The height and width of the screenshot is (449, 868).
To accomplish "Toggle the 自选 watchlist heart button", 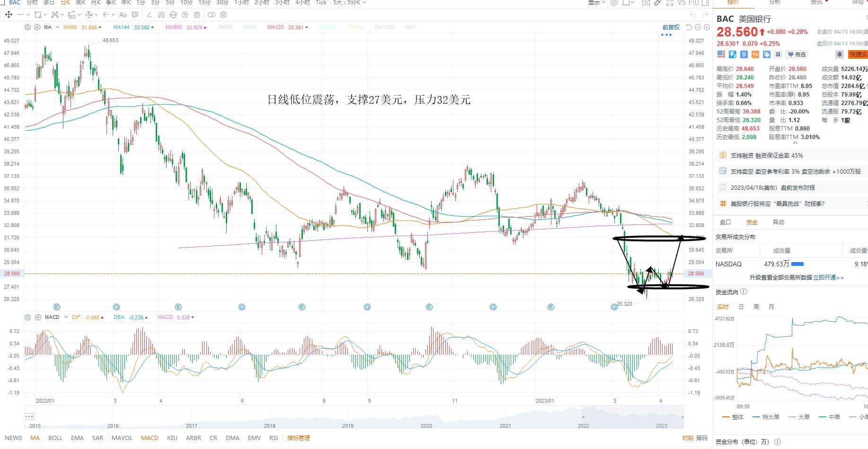I will (797, 54).
